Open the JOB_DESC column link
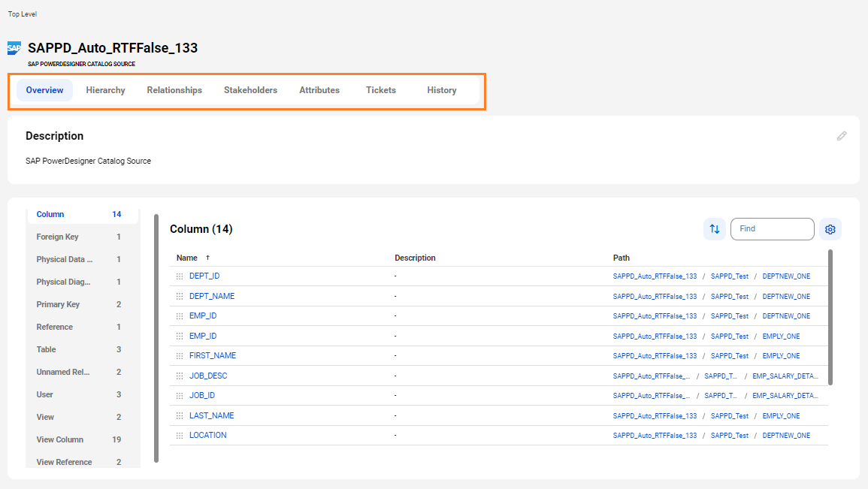The image size is (868, 489). point(208,376)
